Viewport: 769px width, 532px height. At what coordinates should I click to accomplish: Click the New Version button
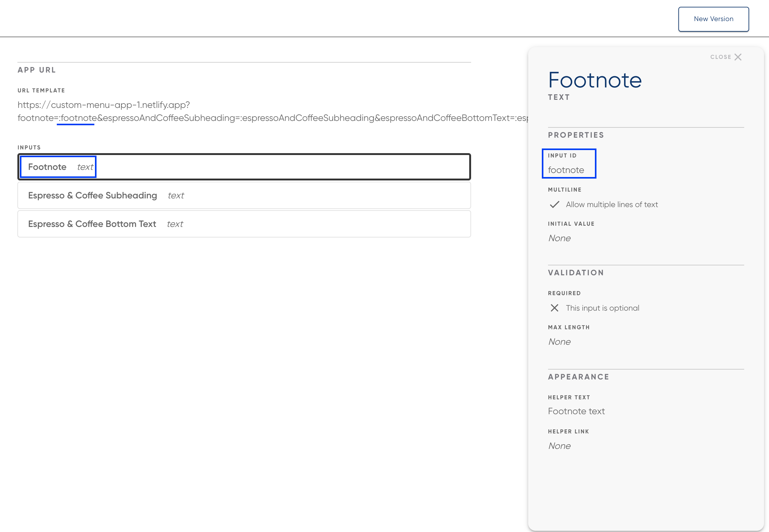click(713, 19)
